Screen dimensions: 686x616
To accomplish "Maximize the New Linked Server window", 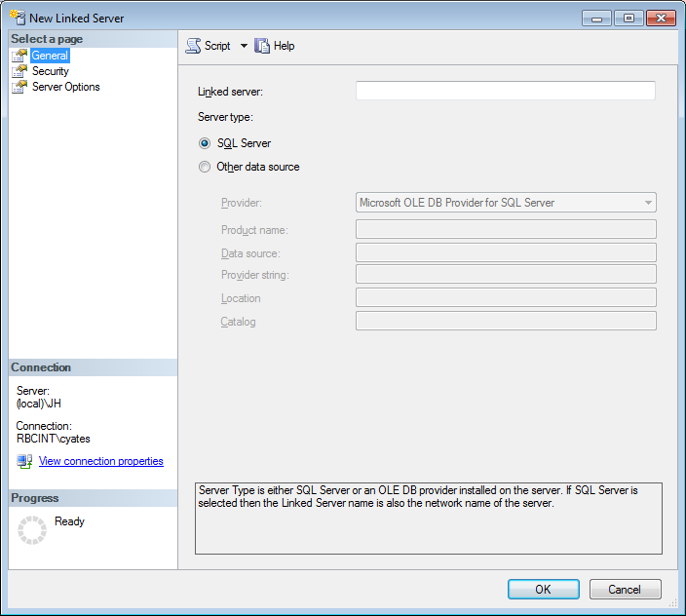I will [x=629, y=18].
